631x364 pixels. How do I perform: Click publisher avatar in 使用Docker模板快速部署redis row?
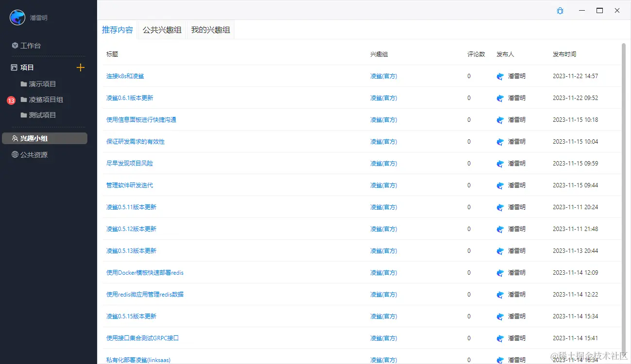coord(500,273)
